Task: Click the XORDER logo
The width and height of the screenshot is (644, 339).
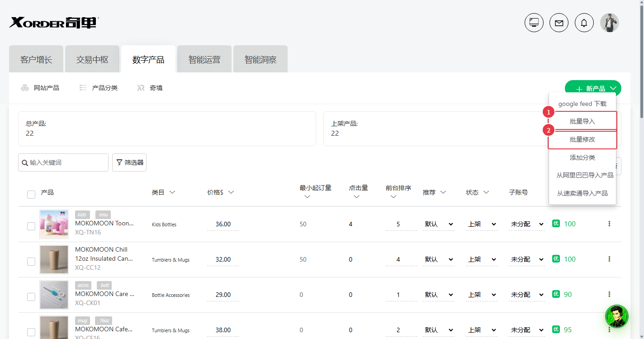Action: click(54, 23)
